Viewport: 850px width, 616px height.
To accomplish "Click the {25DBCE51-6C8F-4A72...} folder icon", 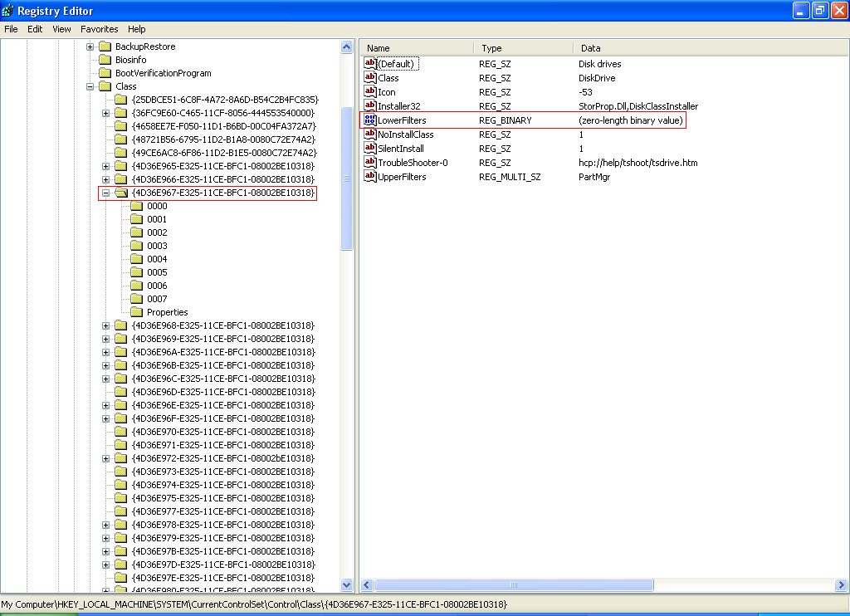I will [121, 100].
